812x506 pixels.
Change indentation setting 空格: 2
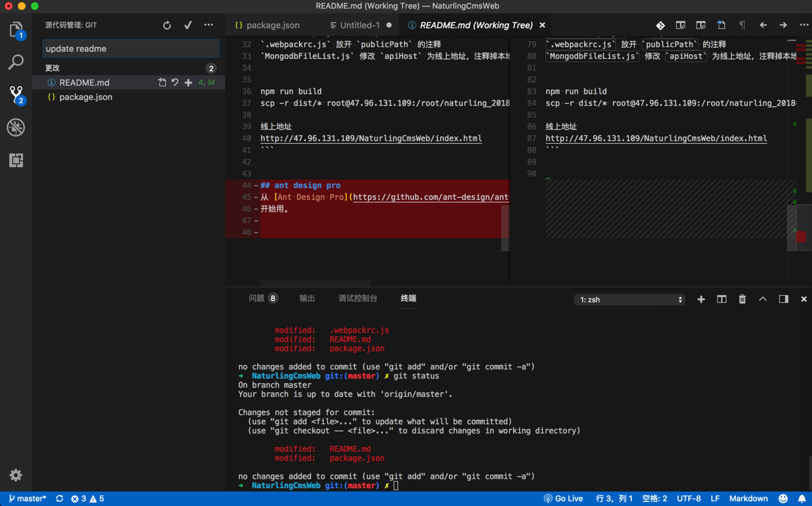[x=654, y=499]
